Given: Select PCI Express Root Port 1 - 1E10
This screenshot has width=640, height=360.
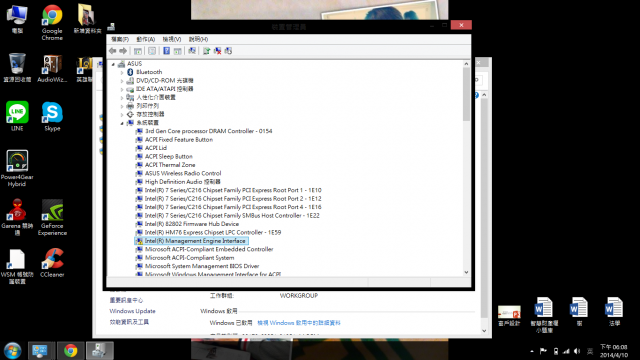Looking at the screenshot, I should (233, 190).
